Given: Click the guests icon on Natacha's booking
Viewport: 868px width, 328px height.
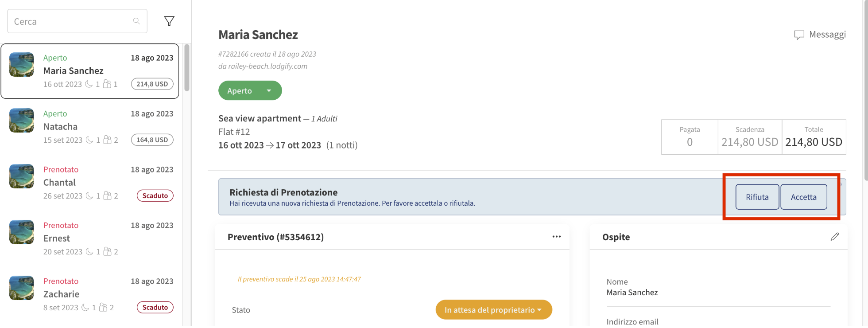Looking at the screenshot, I should point(107,140).
